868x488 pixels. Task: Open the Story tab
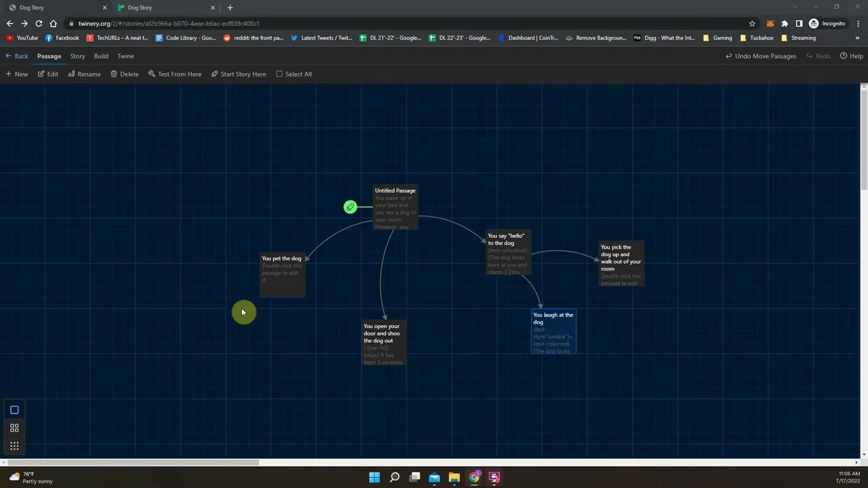pyautogui.click(x=77, y=56)
